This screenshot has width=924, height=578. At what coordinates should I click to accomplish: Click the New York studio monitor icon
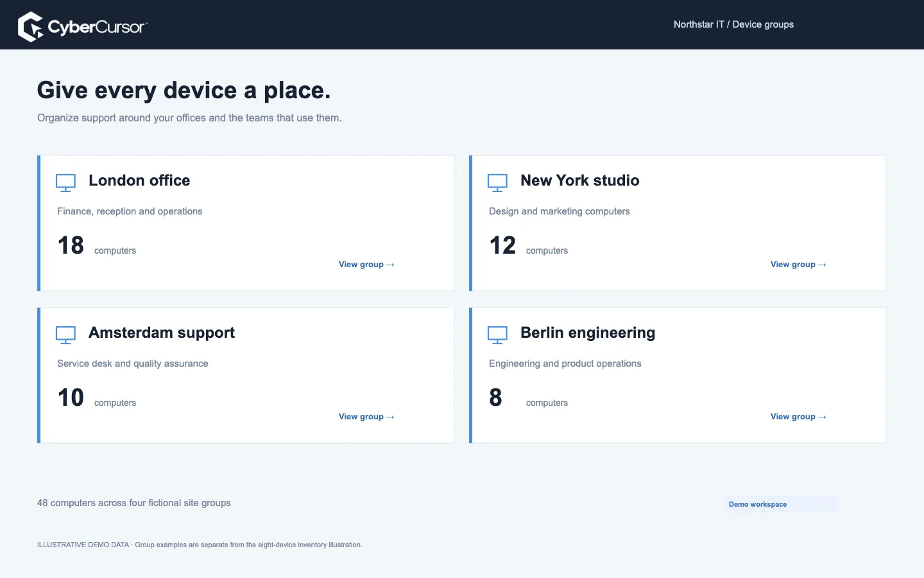point(497,183)
